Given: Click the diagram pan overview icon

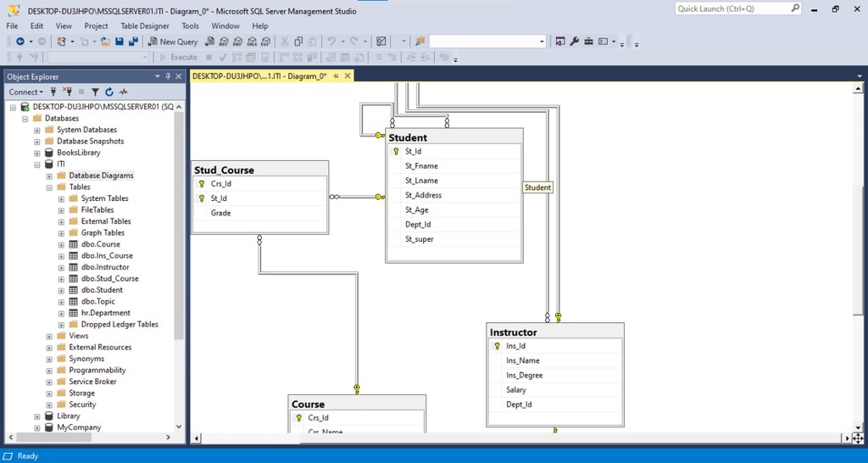Looking at the screenshot, I should coord(858,438).
